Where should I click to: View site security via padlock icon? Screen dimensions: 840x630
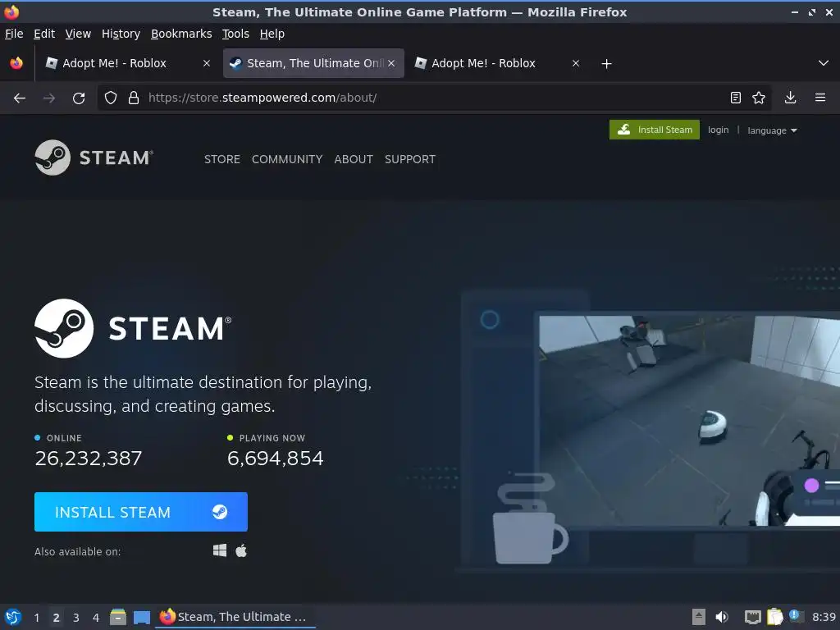point(134,98)
